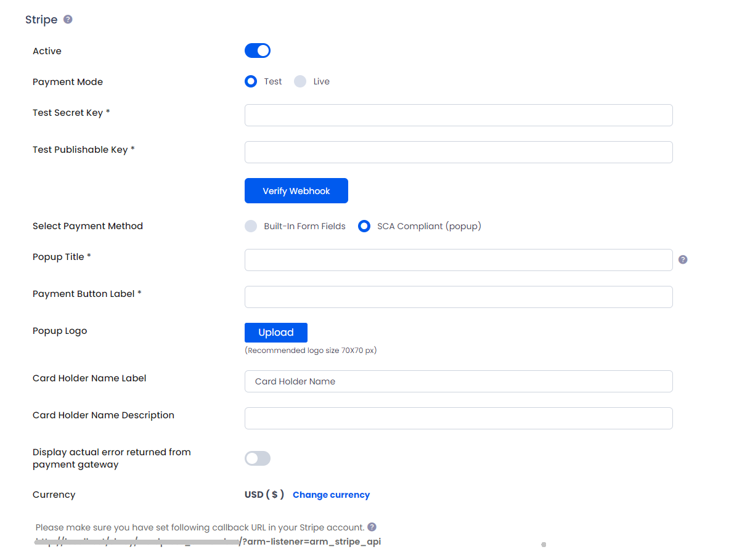The image size is (750, 560).
Task: Choose Built-In Form Fields payment method
Action: [x=251, y=226]
